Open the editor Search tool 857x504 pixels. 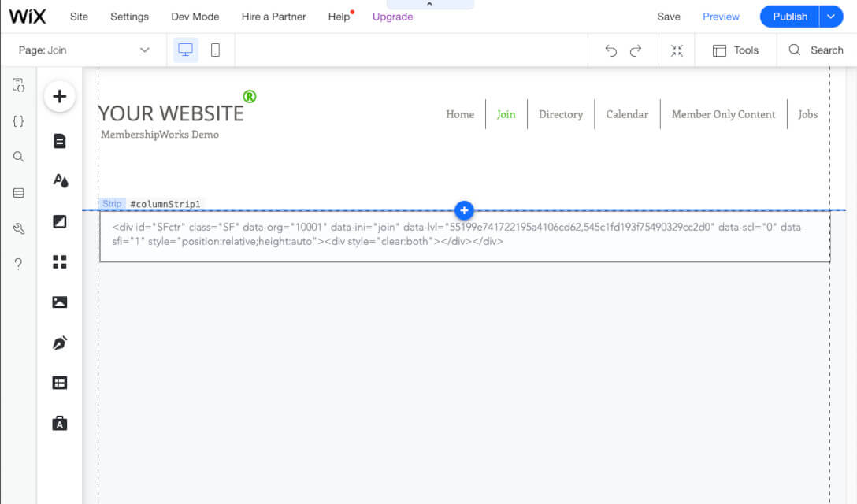[816, 50]
